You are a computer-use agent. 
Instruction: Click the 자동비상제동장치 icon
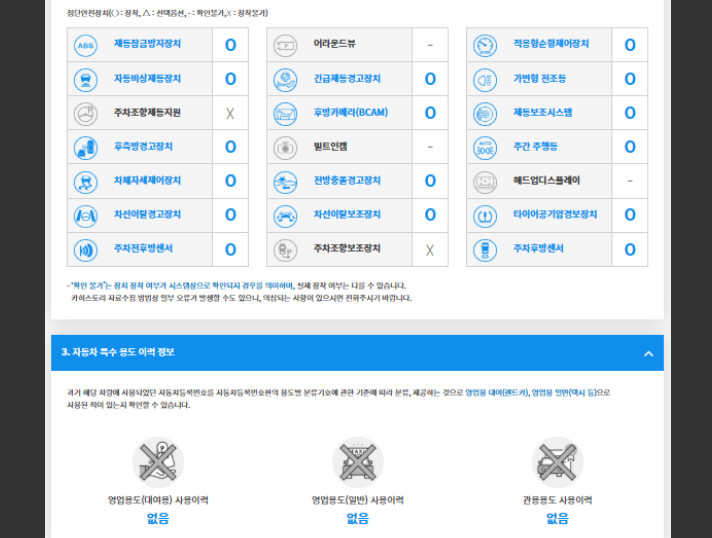coord(86,79)
